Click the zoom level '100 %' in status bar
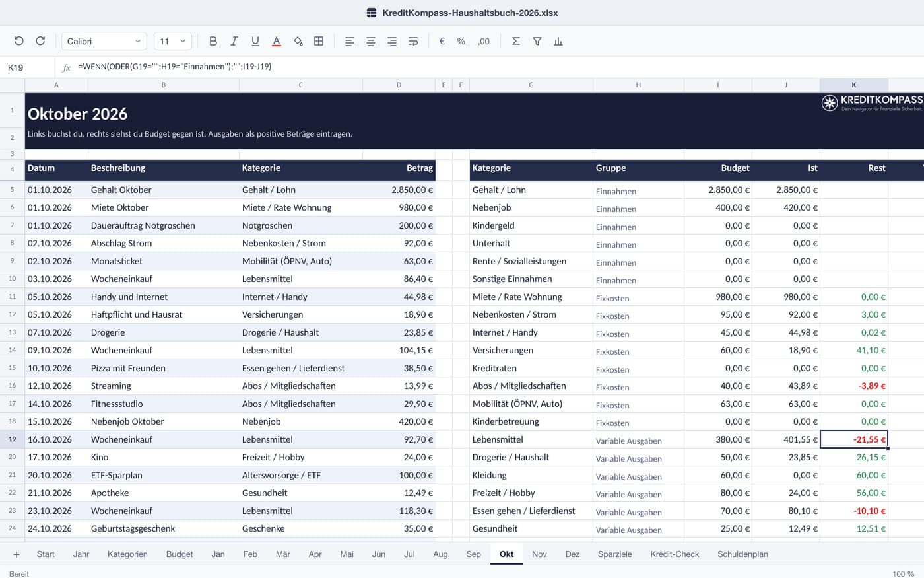Screen dimensions: 924x578 pyautogui.click(x=904, y=573)
